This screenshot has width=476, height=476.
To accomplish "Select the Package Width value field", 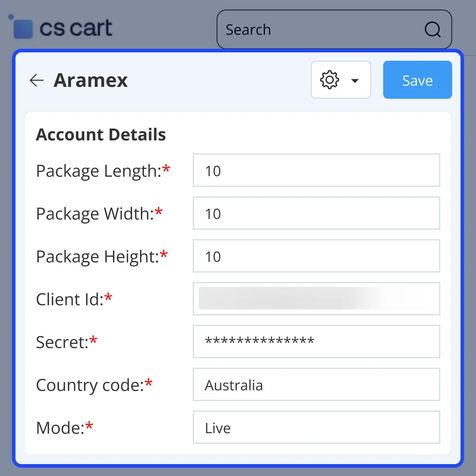I will coord(316,213).
